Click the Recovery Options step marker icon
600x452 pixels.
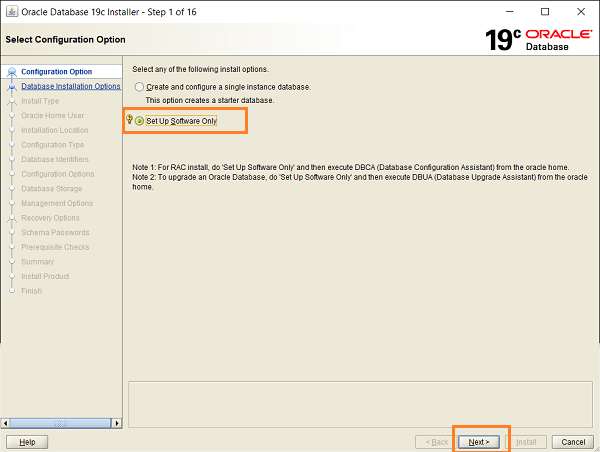(12, 219)
